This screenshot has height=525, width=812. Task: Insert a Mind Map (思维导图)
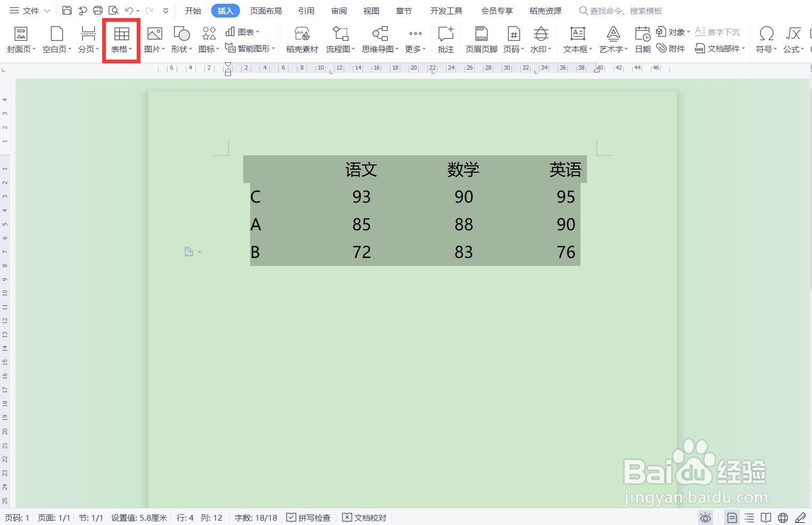tap(380, 40)
